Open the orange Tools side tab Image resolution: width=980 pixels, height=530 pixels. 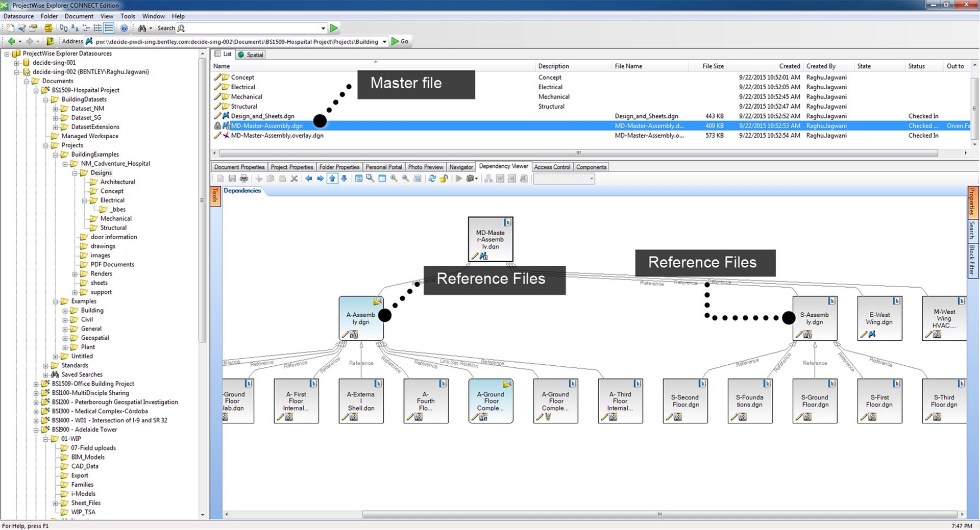pos(215,195)
